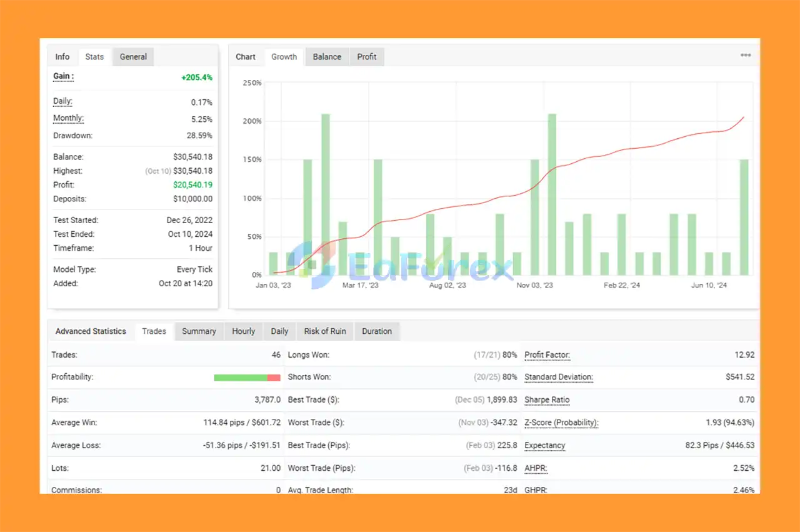Click the Drawdown label

pos(72,136)
